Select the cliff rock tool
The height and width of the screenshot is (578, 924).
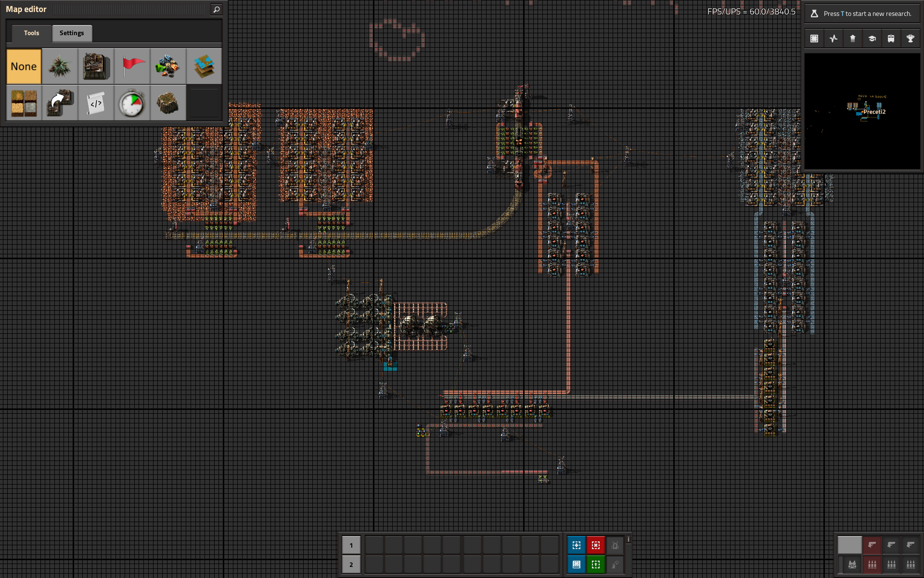[168, 103]
